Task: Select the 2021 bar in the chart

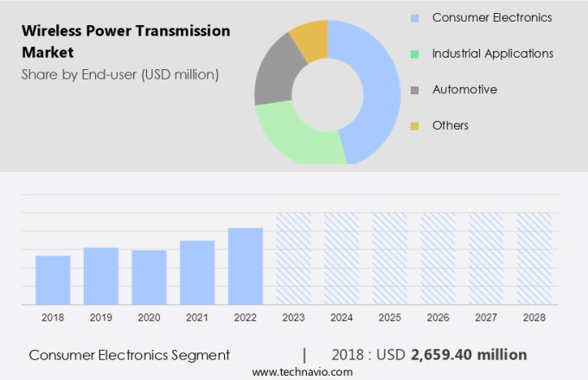Action: tap(197, 272)
